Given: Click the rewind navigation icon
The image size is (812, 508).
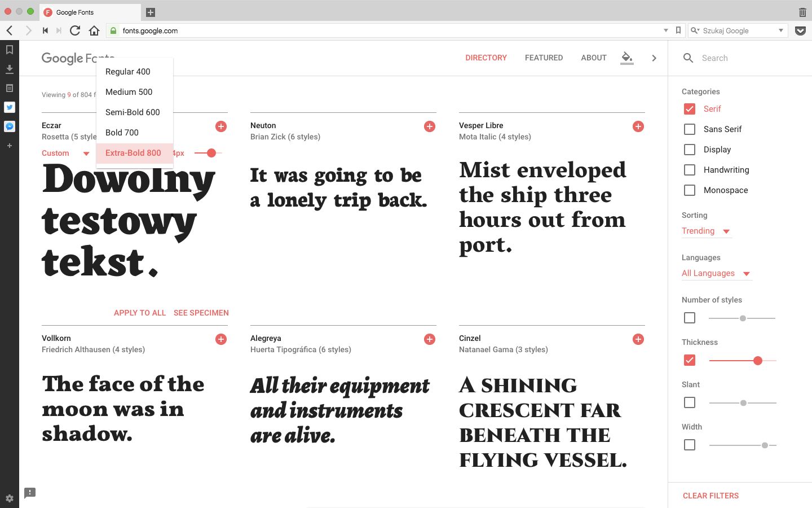Looking at the screenshot, I should (45, 30).
